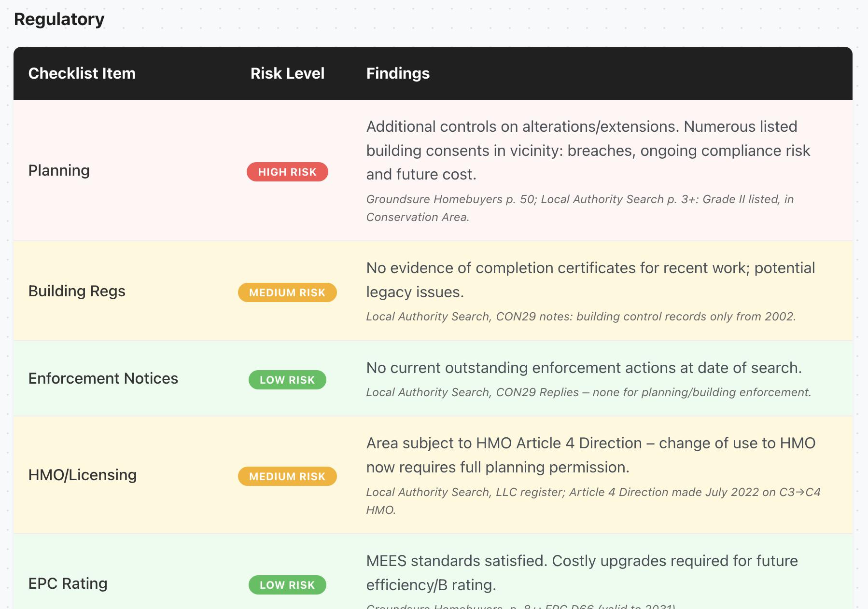
Task: Select the Planning checklist item
Action: [59, 170]
